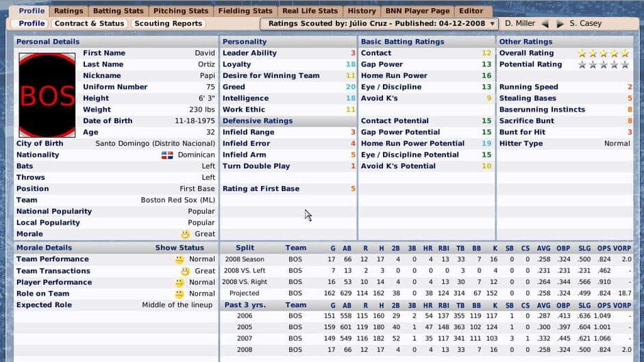Open the Pitching Stats tab
Image resolution: width=644 pixels, height=362 pixels.
(180, 11)
